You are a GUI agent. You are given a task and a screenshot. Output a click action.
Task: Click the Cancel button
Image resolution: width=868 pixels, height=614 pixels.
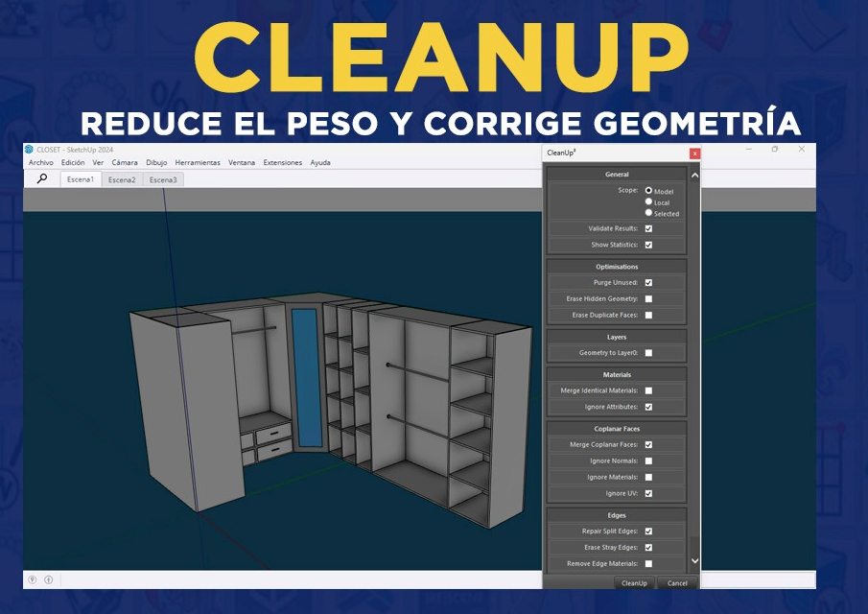pyautogui.click(x=677, y=583)
